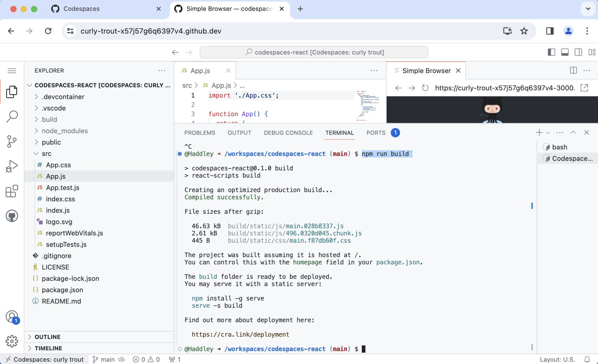Viewport: 598px width, 364px height.
Task: Open the Manage settings gear
Action: coord(12,341)
